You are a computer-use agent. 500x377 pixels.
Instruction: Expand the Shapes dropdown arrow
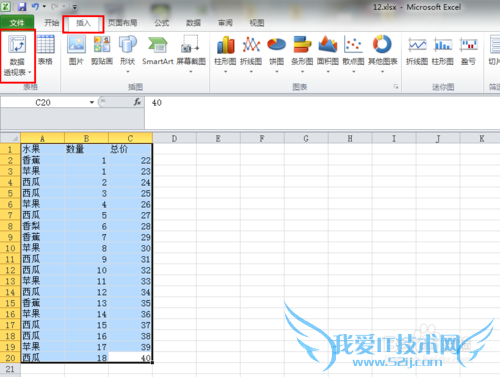pos(128,71)
